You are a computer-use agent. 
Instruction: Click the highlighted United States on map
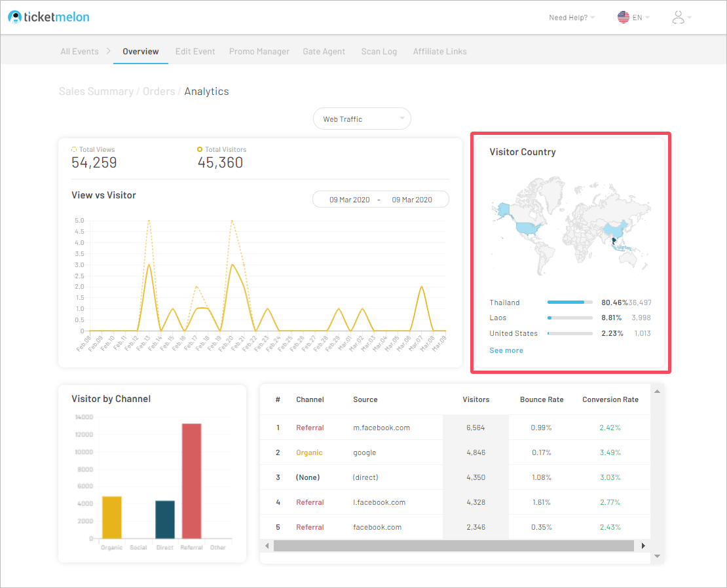point(528,228)
